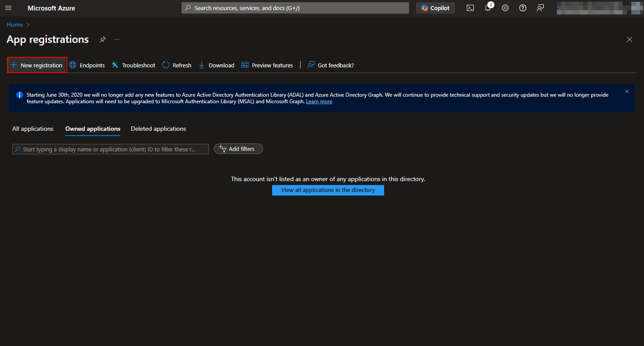Switch to the All applications tab
The image size is (644, 346).
point(33,129)
